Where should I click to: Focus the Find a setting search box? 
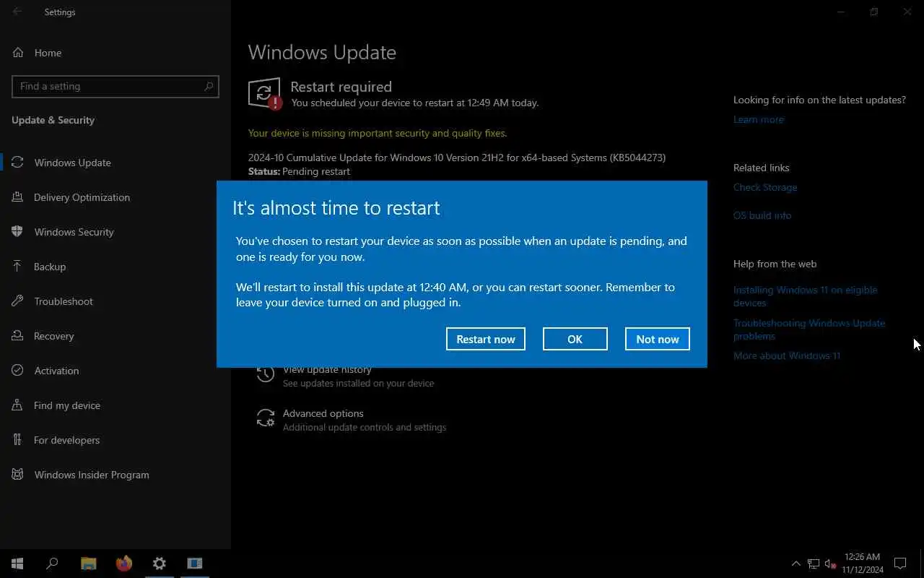(115, 86)
